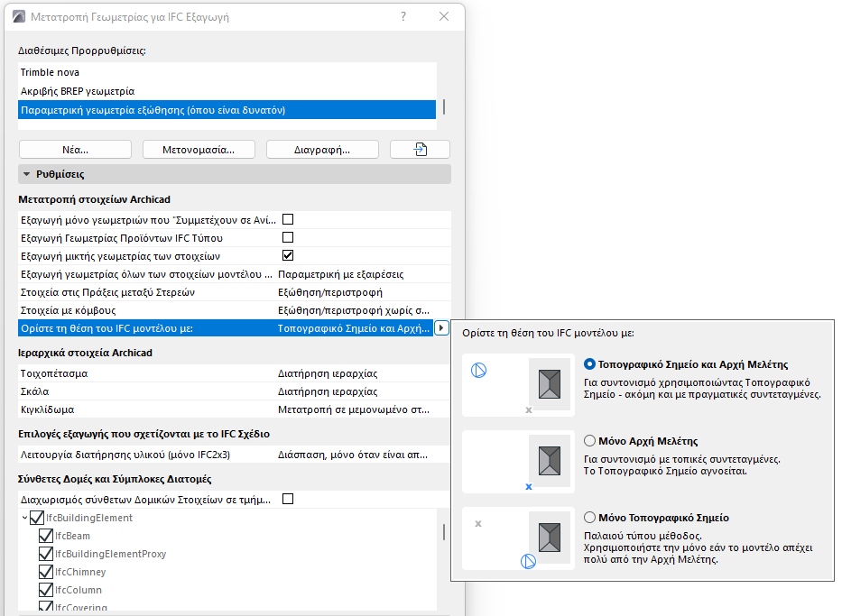
Task: Click thumbnail for Μόνο Τοπογραφικό Σημείο option
Action: [518, 538]
